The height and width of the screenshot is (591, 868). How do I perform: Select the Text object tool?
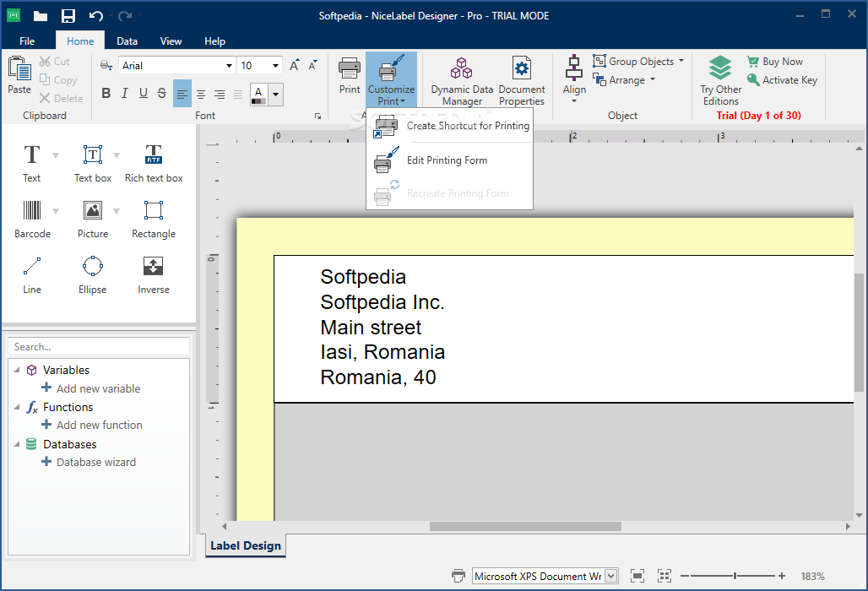coord(31,161)
